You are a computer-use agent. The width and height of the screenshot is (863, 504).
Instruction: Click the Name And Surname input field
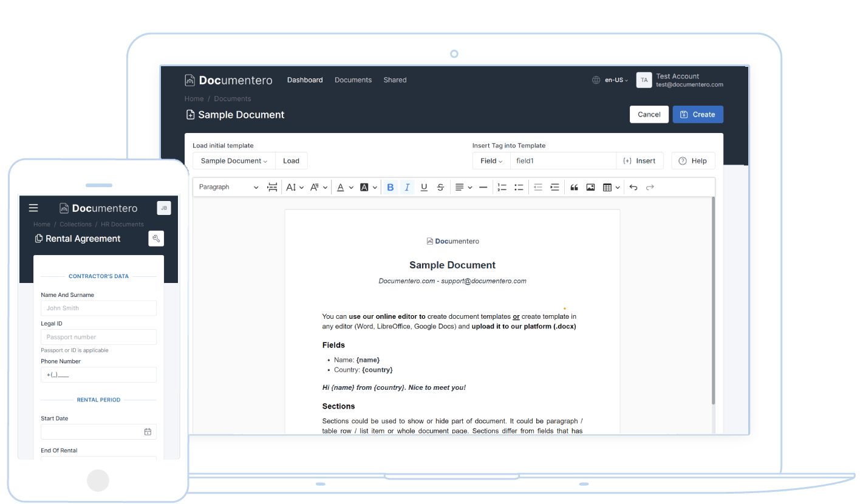click(98, 308)
